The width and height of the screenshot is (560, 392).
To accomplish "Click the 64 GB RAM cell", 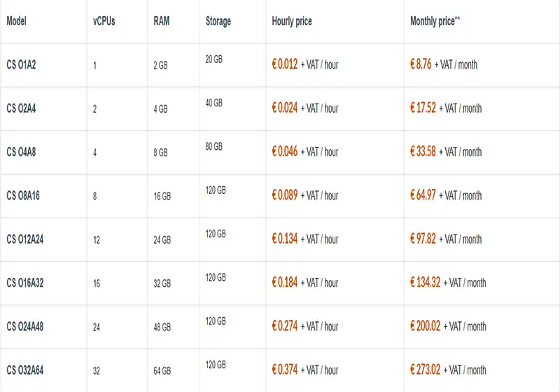I will [162, 370].
